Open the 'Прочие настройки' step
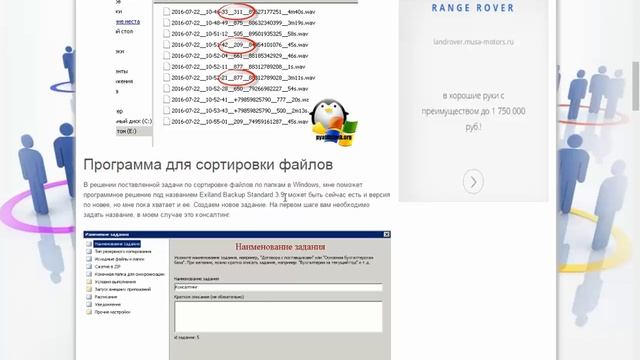This screenshot has height=360, width=640. click(112, 312)
